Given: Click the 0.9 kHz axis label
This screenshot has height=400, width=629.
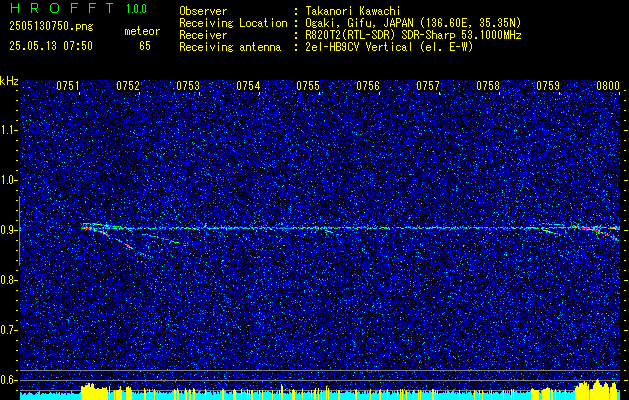Looking at the screenshot, I should click(x=8, y=230).
